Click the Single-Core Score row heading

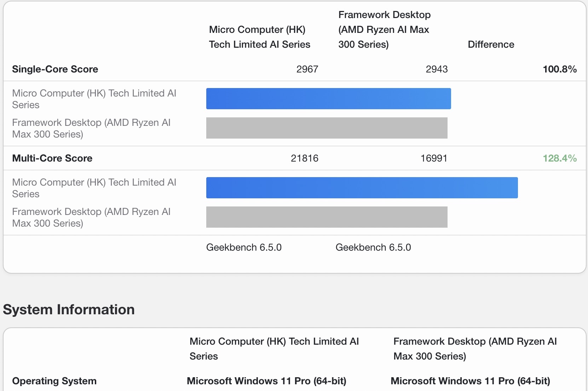[x=55, y=69]
